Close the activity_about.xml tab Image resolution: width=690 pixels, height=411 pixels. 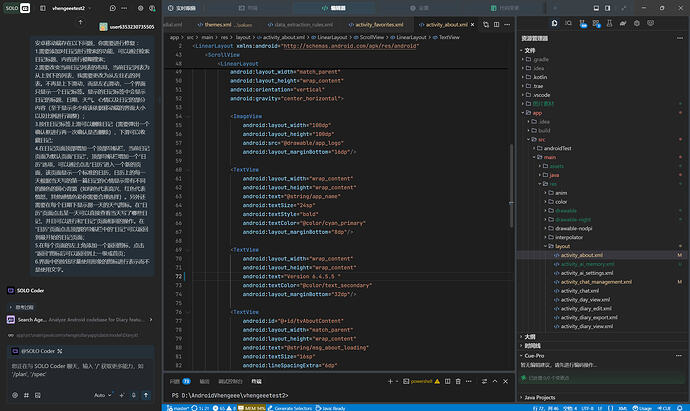pyautogui.click(x=473, y=25)
